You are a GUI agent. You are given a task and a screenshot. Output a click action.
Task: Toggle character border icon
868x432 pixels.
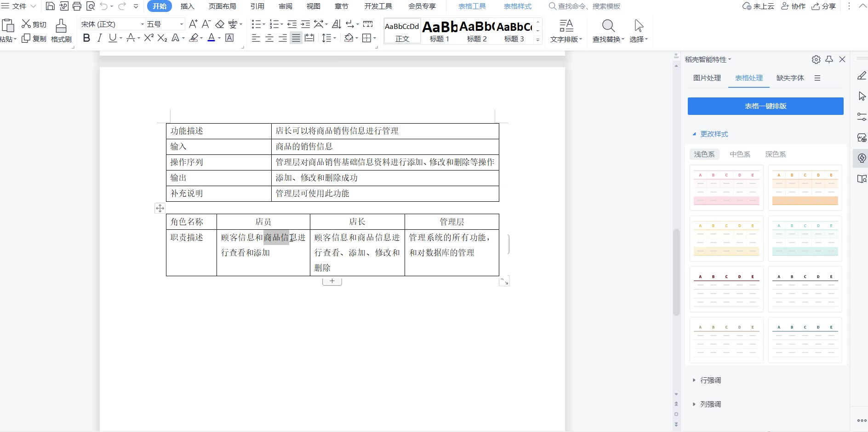229,38
